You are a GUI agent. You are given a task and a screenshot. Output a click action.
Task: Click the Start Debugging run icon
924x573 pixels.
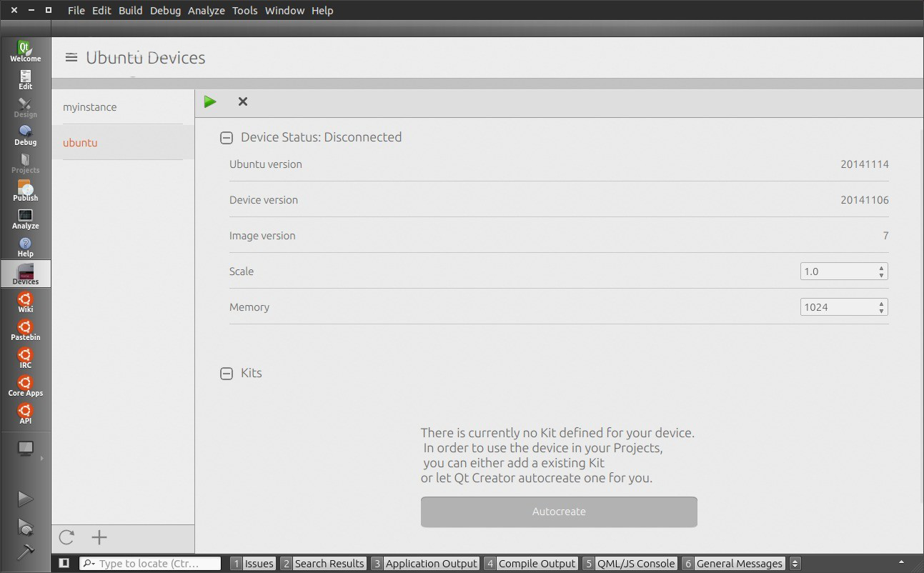tap(25, 527)
